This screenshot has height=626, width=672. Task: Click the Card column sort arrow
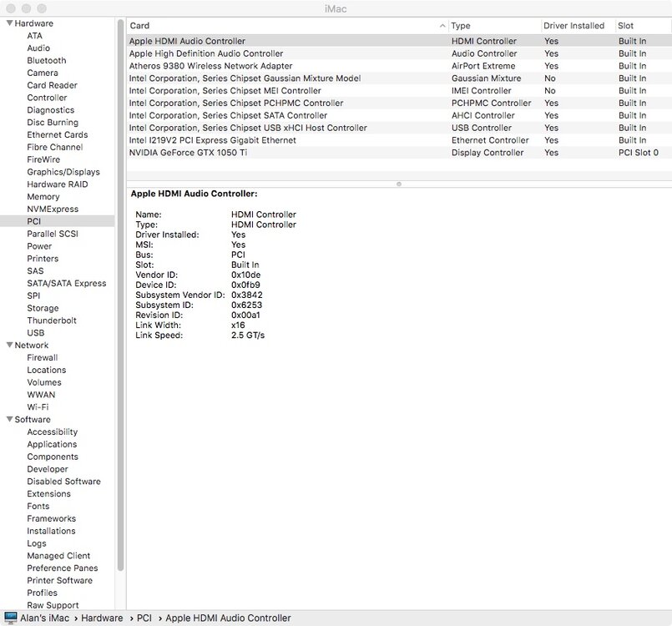click(442, 26)
